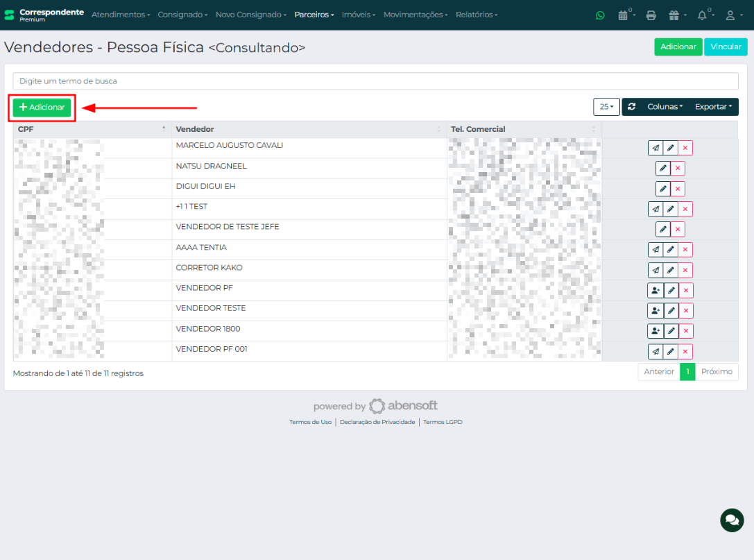754x560 pixels.
Task: Open the bell notifications icon
Action: [x=703, y=15]
